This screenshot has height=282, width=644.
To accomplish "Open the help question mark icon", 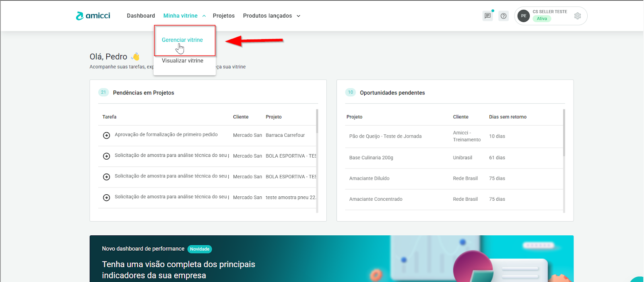I will 504,16.
